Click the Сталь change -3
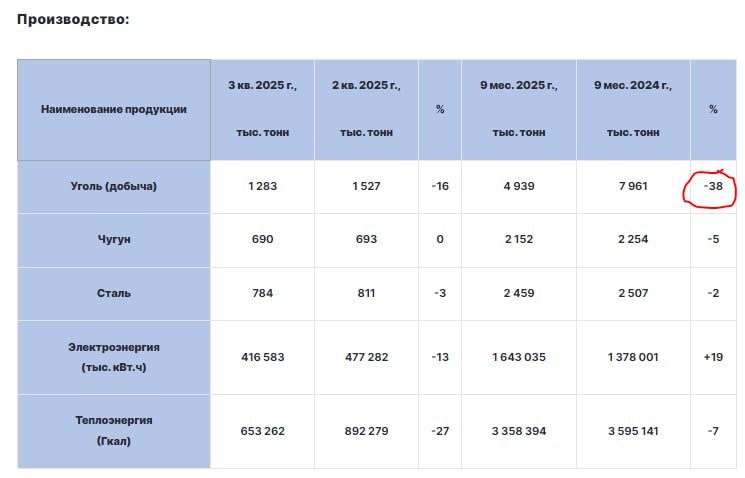This screenshot has width=745, height=478. tap(440, 293)
